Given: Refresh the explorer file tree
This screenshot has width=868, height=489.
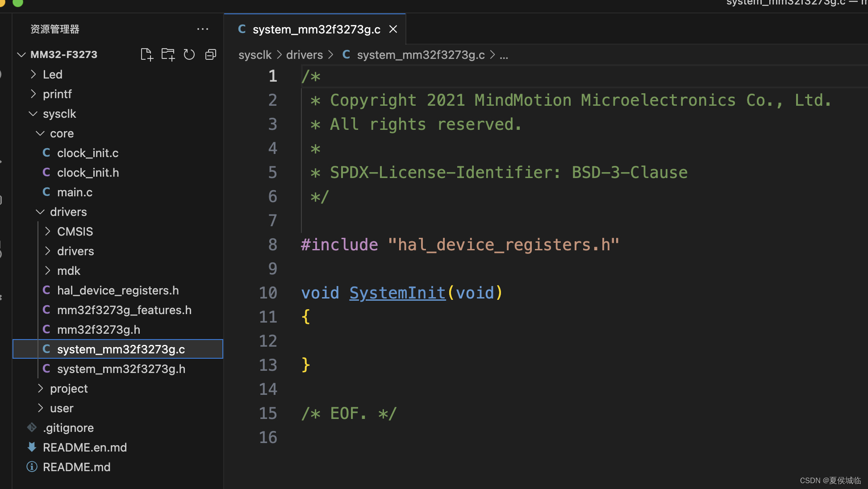Looking at the screenshot, I should pyautogui.click(x=189, y=54).
